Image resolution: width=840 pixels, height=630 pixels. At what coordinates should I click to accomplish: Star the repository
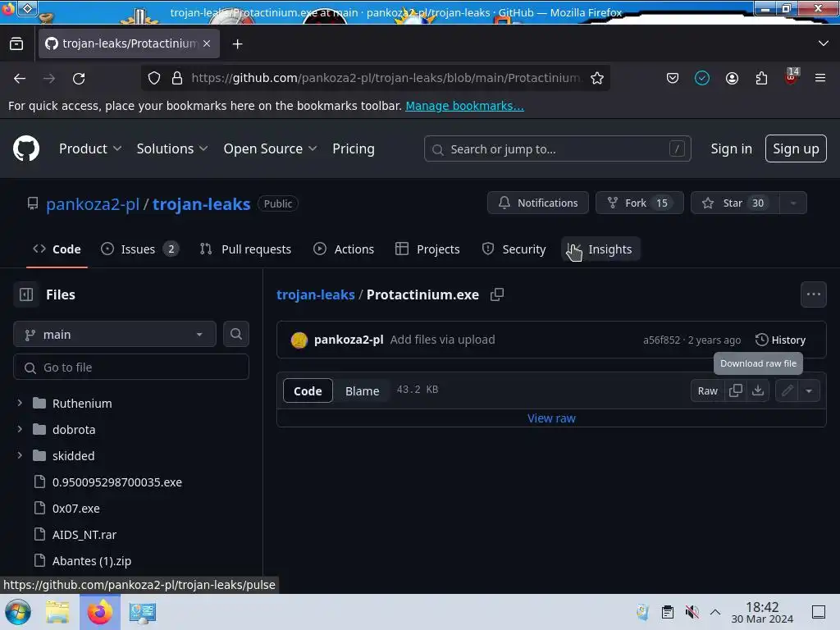pos(734,203)
